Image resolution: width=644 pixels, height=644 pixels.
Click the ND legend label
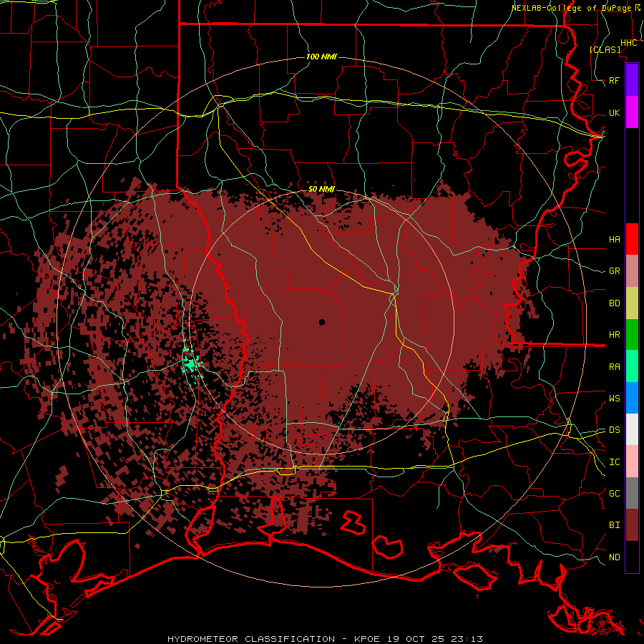[615, 557]
